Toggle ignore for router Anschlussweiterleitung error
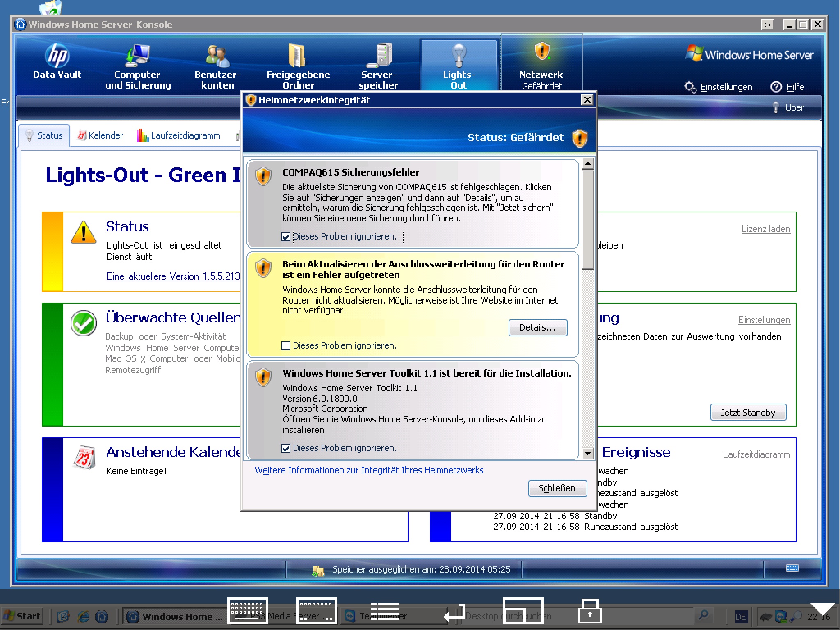 (286, 346)
